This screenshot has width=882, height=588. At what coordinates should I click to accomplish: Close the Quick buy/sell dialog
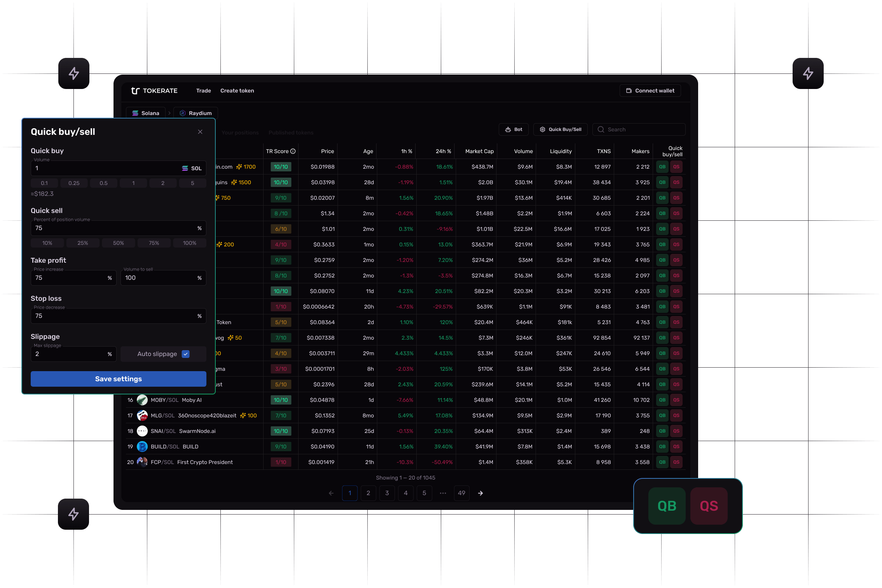pos(200,132)
